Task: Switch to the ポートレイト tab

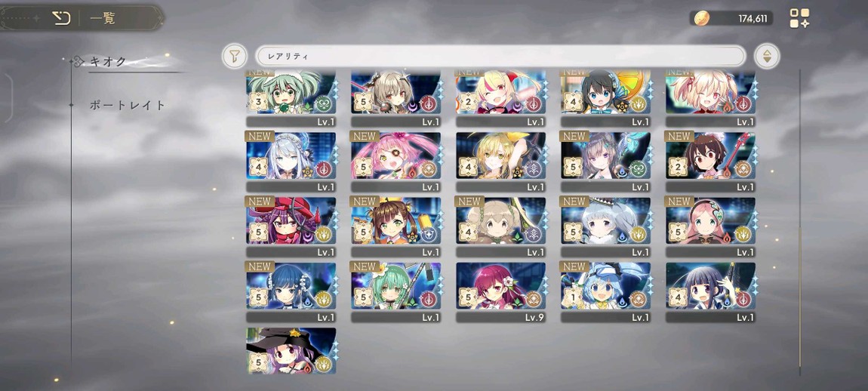Action: (128, 105)
